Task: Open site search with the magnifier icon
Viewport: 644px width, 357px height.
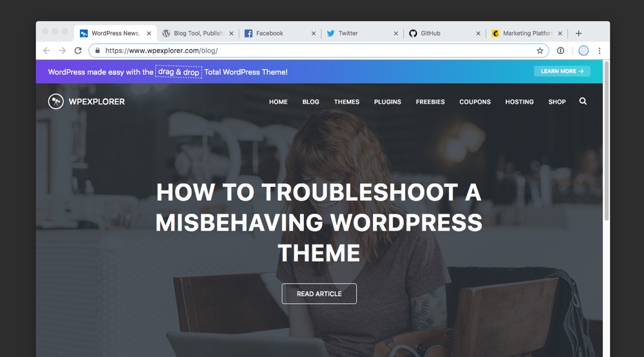Action: click(x=583, y=101)
